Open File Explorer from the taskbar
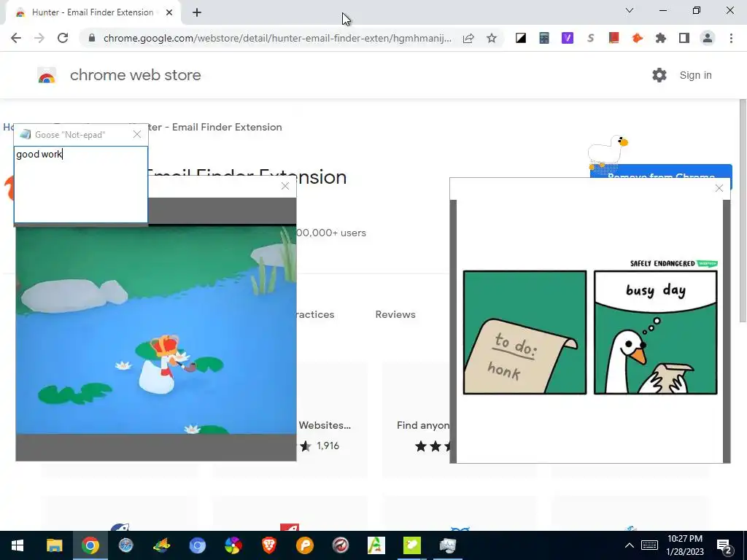This screenshot has width=747, height=560. tap(54, 545)
